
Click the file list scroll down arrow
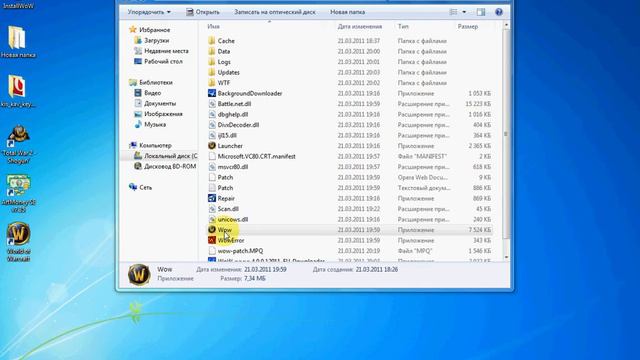[506, 257]
